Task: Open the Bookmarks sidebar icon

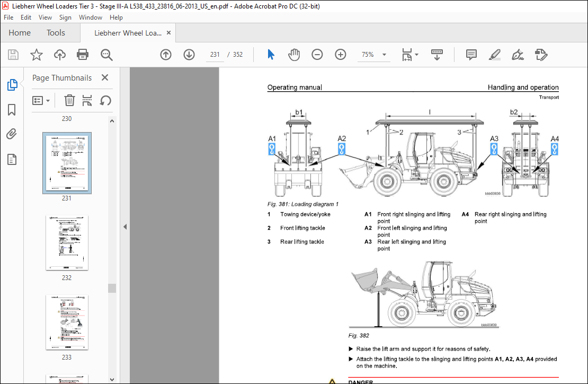Action: click(12, 110)
